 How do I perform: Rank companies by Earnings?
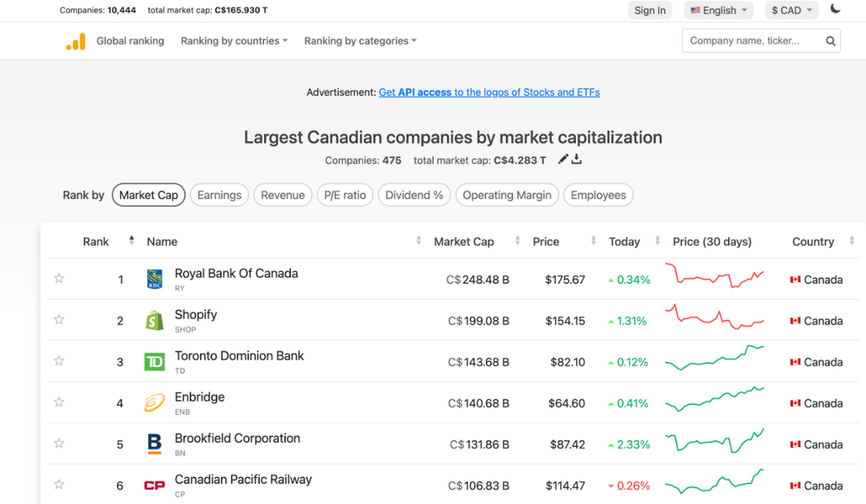point(219,195)
